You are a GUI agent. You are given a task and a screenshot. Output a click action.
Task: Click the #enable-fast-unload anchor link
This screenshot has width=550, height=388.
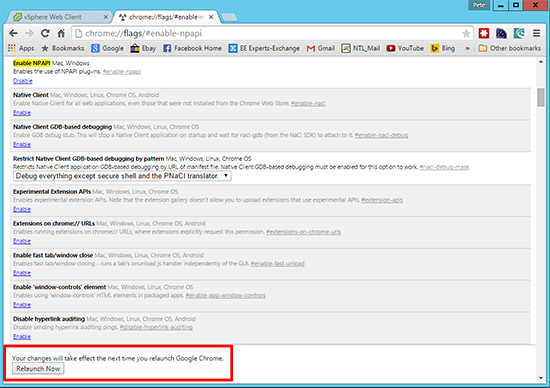pyautogui.click(x=277, y=264)
